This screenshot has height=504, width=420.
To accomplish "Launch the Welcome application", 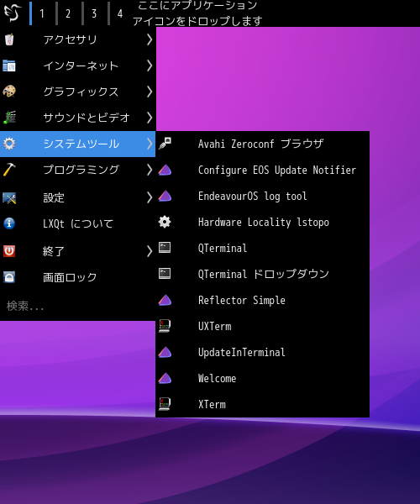I will 263,378.
